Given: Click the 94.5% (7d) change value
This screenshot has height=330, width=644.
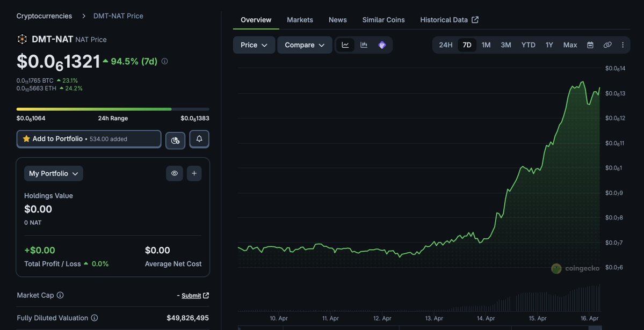Looking at the screenshot, I should coord(134,62).
